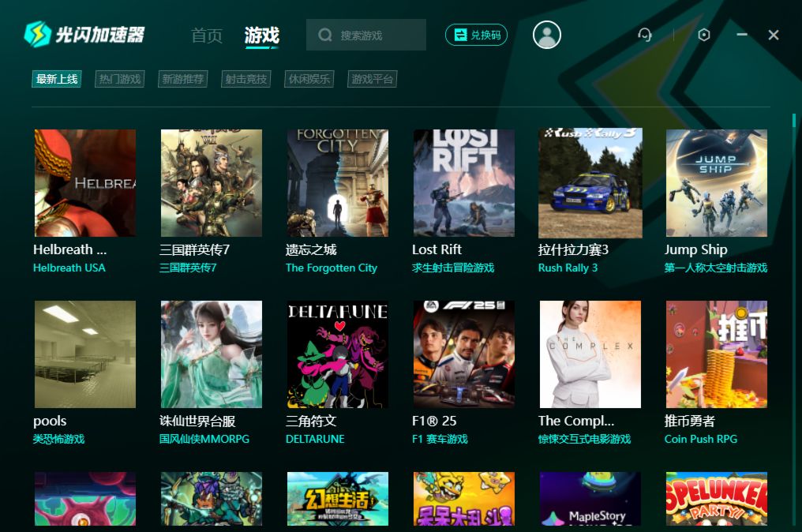Filter by 最新上线 category

[x=57, y=79]
